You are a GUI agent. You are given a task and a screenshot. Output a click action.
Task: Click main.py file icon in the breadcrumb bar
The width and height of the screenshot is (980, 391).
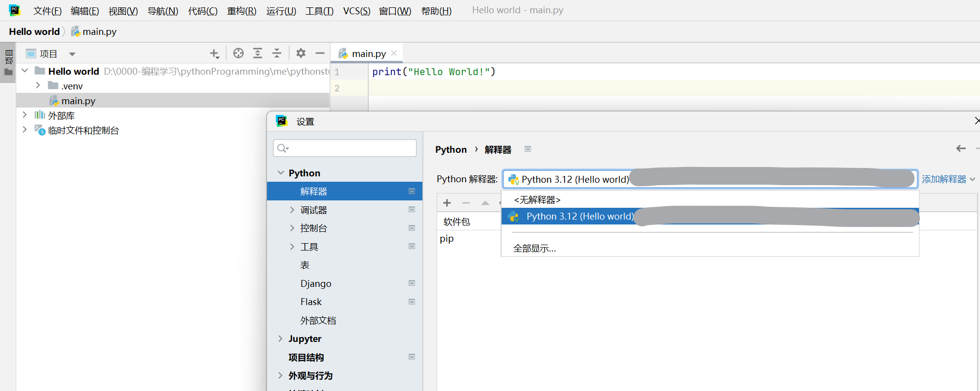coord(75,31)
